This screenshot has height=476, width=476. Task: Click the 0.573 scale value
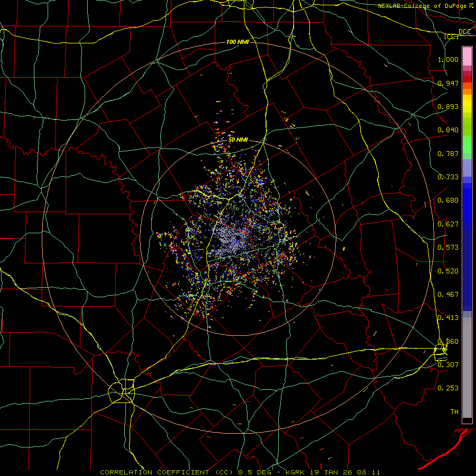coord(448,248)
